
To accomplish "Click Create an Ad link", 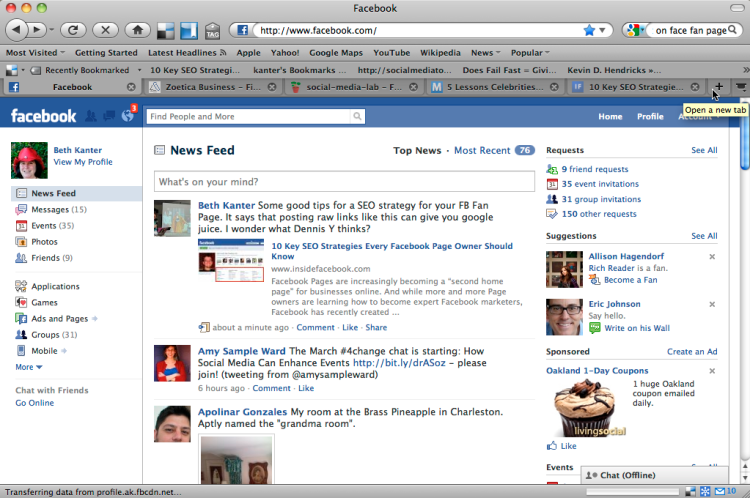I will [x=692, y=352].
